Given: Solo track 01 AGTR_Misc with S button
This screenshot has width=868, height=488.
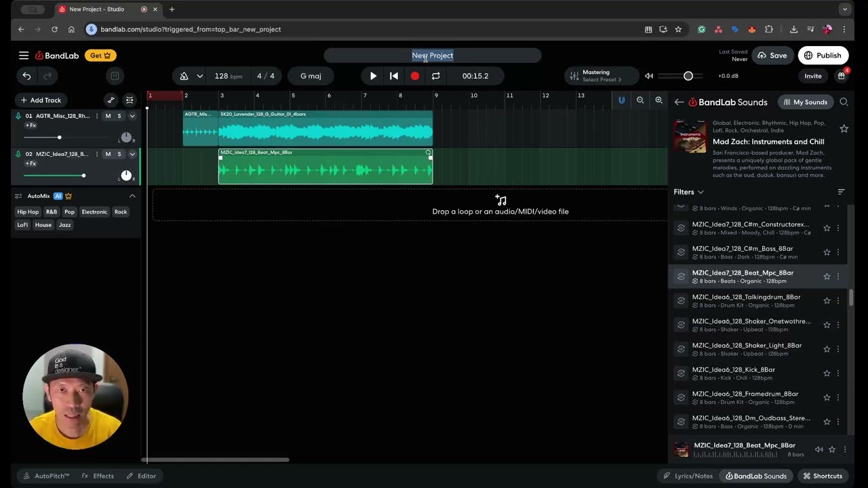Looking at the screenshot, I should click(x=119, y=116).
